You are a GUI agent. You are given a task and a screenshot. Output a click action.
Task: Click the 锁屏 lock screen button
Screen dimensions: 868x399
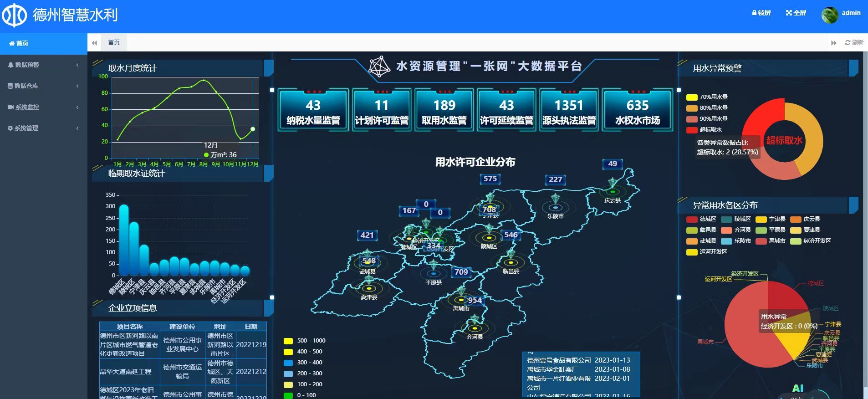tap(761, 13)
